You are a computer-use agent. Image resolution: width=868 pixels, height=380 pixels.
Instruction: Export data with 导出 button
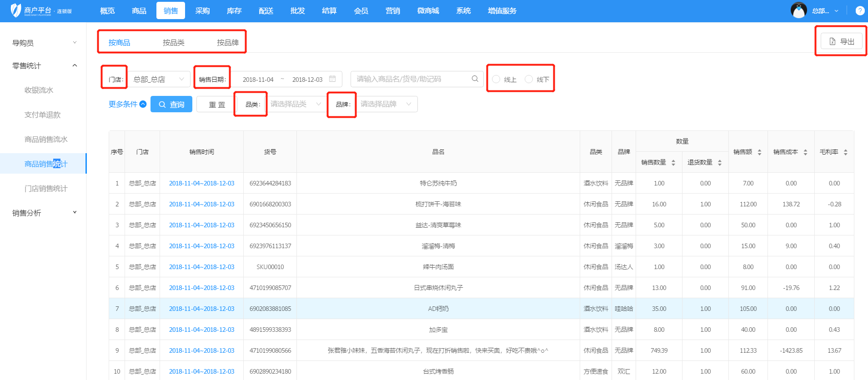point(841,41)
